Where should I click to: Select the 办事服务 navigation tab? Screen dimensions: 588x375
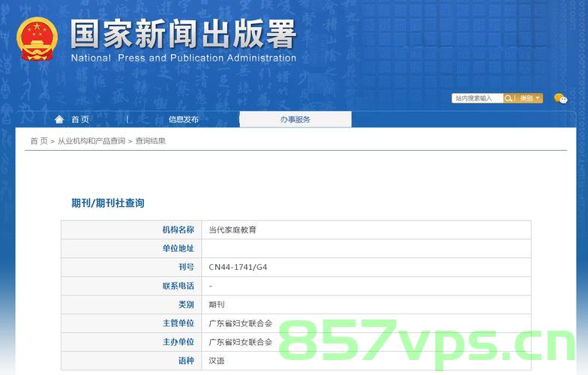(295, 119)
